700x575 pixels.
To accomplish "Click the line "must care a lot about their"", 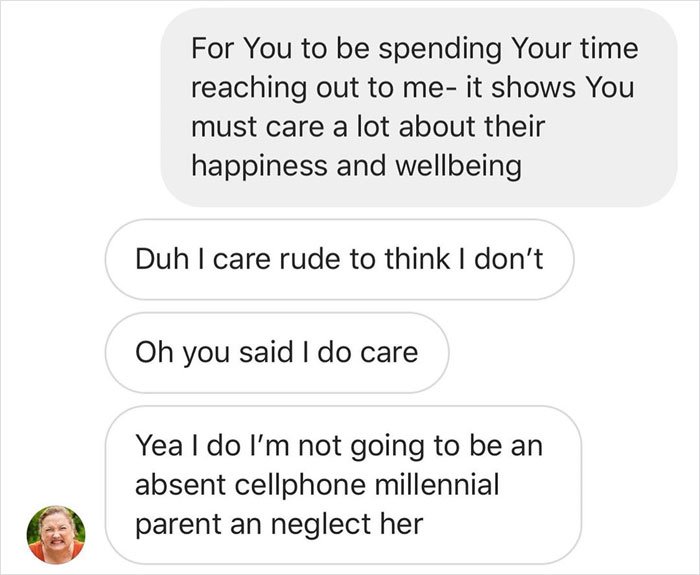I will coord(368,126).
